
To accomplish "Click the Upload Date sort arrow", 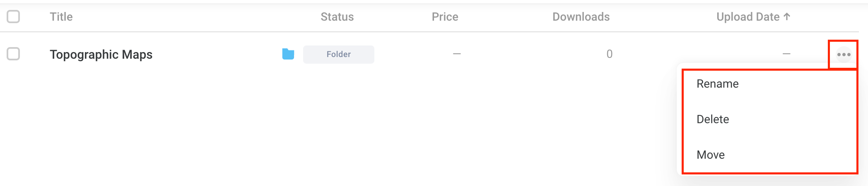I will pyautogui.click(x=787, y=17).
